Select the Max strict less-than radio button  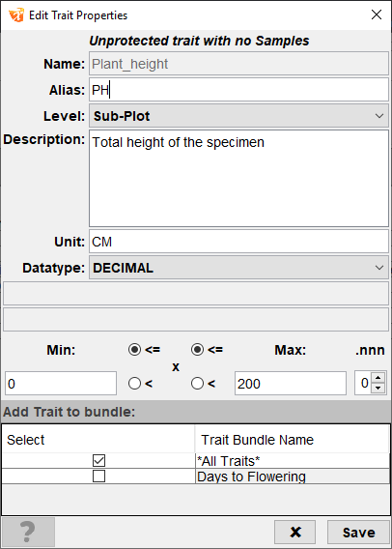tap(197, 384)
